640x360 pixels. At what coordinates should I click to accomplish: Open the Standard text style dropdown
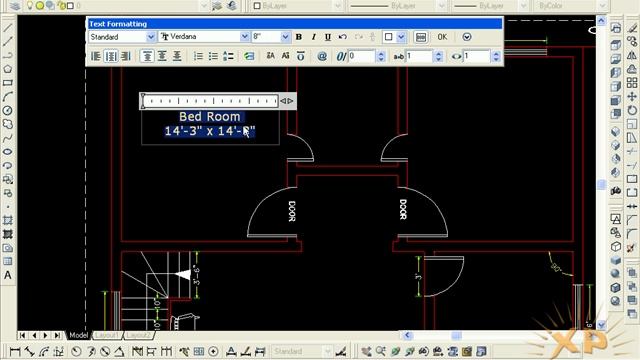(151, 37)
